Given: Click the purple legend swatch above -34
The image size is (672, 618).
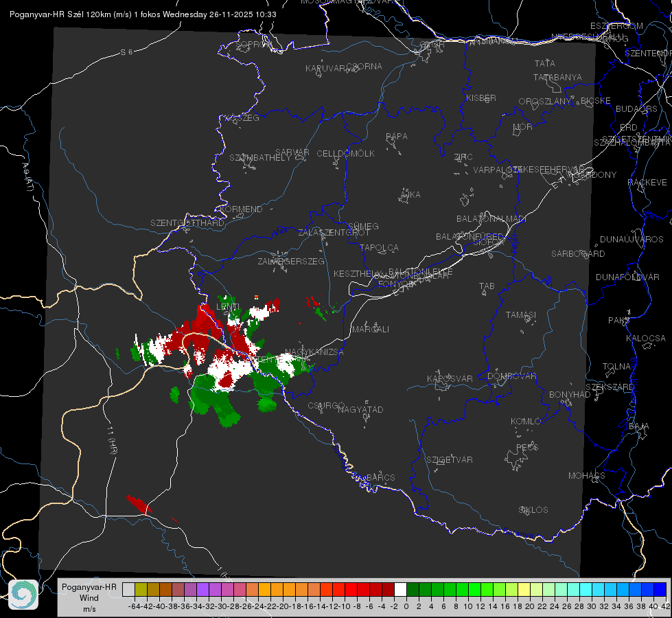Looking at the screenshot, I should [202, 590].
